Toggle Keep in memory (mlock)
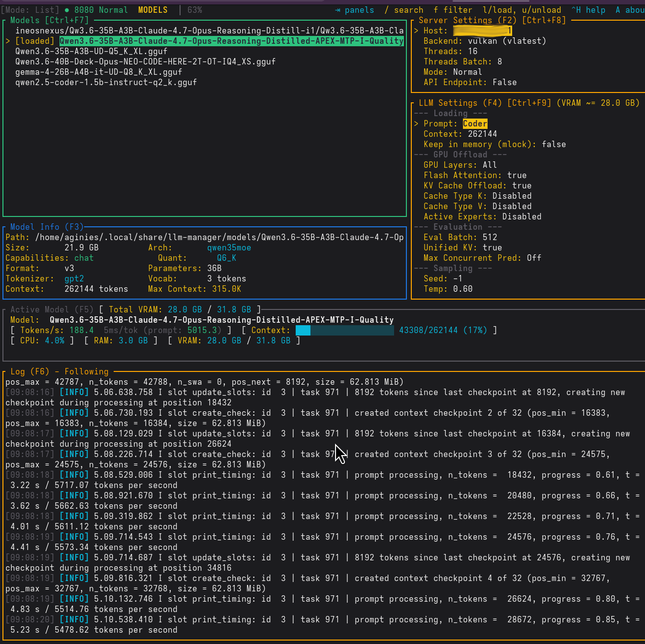Screen dimensions: 645x644 coord(495,144)
